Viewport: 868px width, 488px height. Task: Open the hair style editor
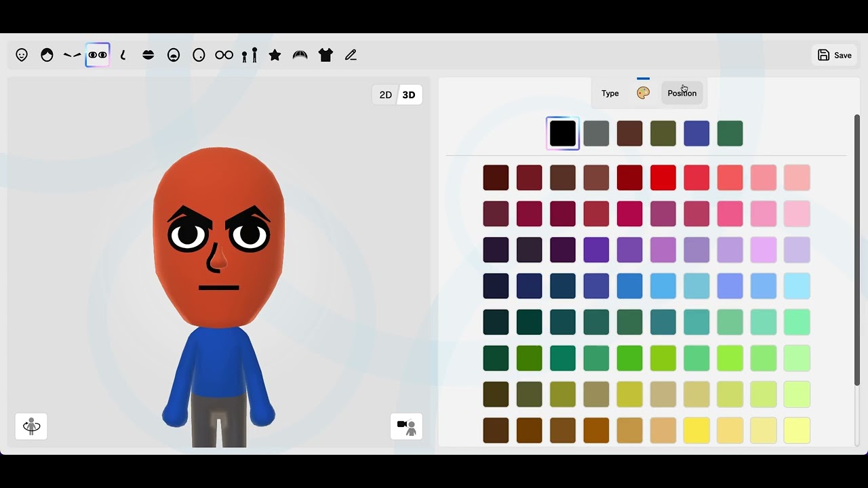point(47,55)
